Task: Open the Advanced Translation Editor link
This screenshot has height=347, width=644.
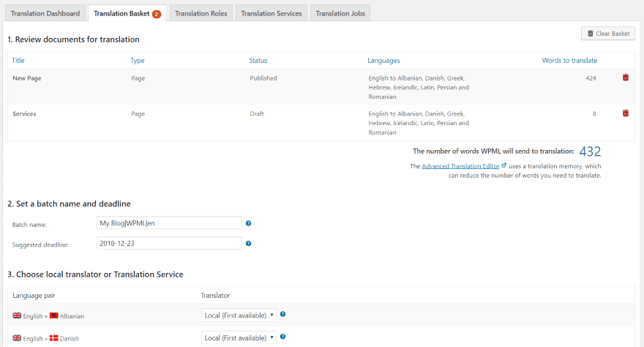Action: click(x=460, y=166)
